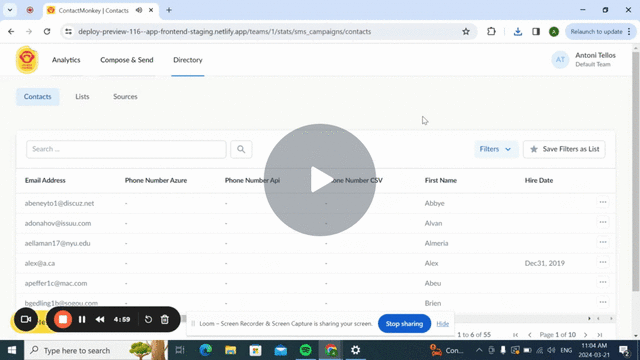Delete the Loom recording via trash icon
640x360 pixels.
(x=164, y=320)
